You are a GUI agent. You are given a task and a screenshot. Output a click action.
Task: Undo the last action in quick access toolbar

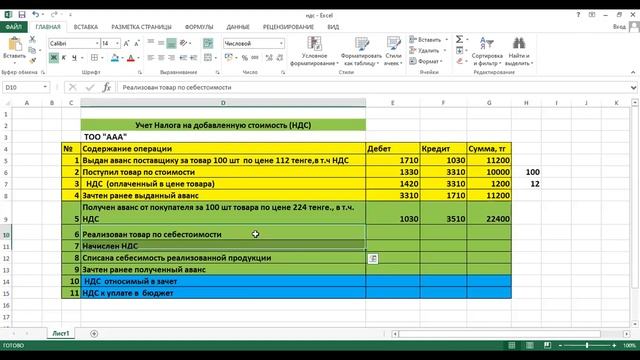tap(36, 15)
